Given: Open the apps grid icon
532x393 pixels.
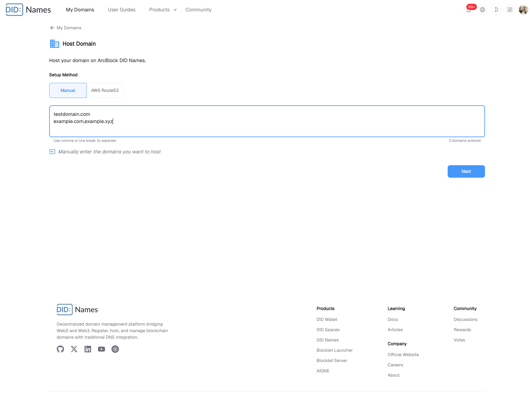Looking at the screenshot, I should 510,10.
